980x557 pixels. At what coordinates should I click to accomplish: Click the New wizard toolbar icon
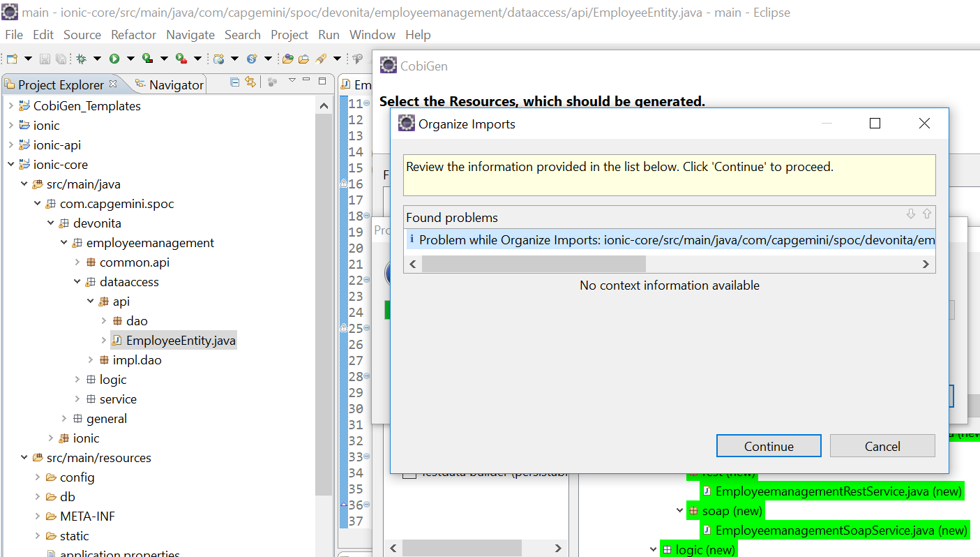tap(12, 59)
